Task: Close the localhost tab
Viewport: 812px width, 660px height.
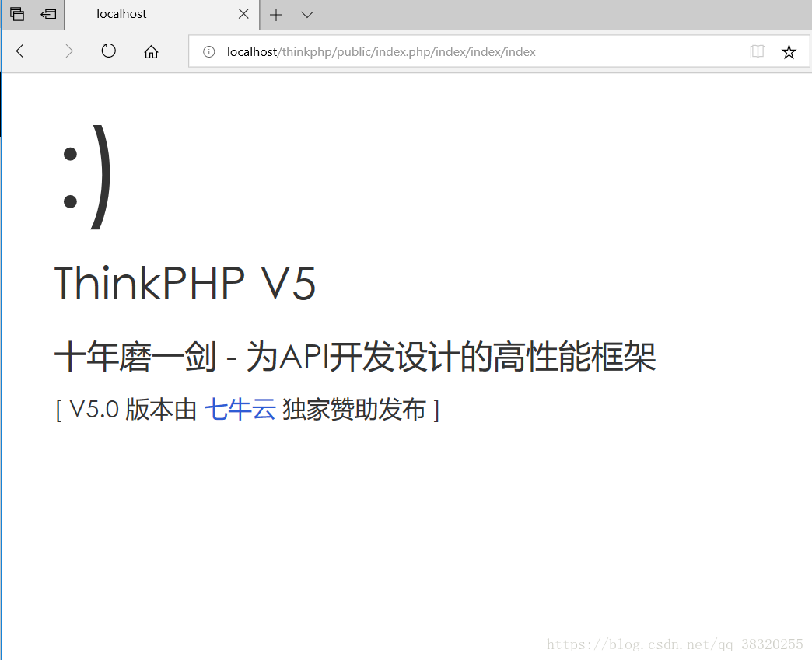Action: (x=243, y=14)
